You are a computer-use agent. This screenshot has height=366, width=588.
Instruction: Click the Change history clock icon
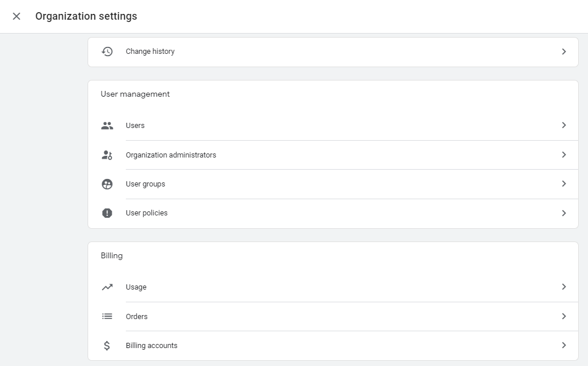coord(107,52)
